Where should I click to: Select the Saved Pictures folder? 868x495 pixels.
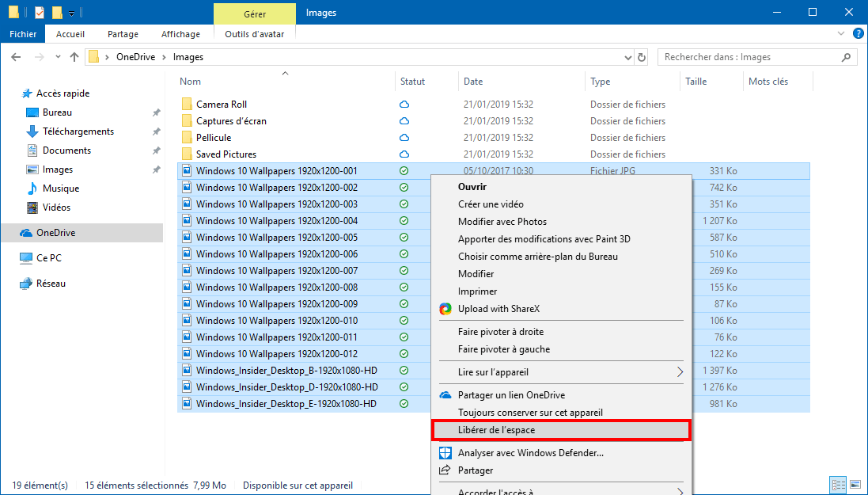click(x=226, y=154)
